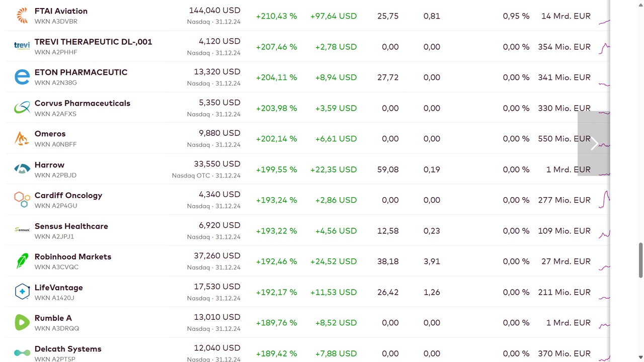Open TREVI THERAPEUTIC DL-,001 details
The height and width of the screenshot is (362, 644).
(x=93, y=42)
